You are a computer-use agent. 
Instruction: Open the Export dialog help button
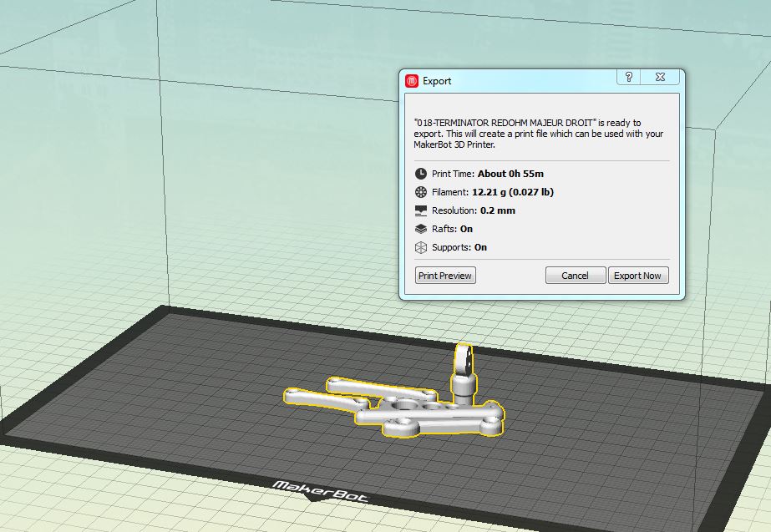tap(628, 77)
